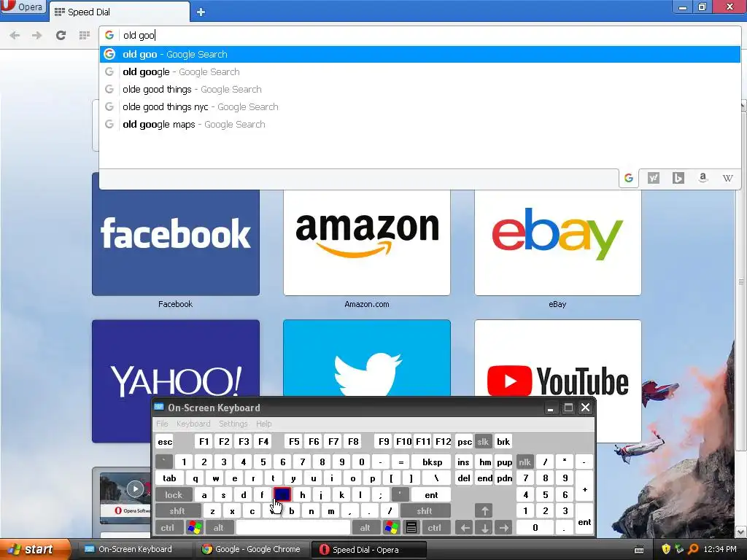Click the Speed Dial tab
Image resolution: width=747 pixels, height=560 pixels.
pos(119,12)
